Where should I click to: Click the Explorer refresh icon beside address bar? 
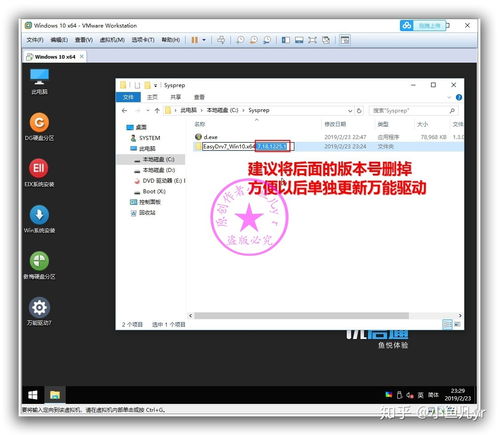[359, 110]
